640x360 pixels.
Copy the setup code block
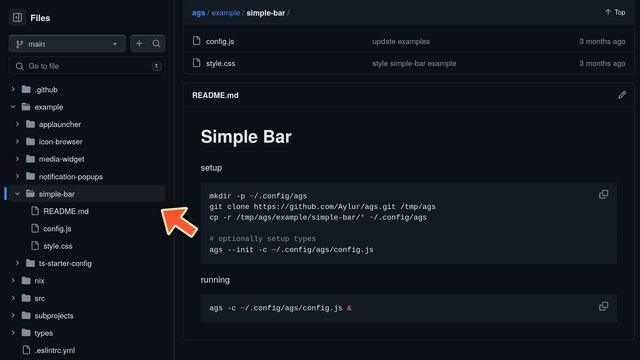click(603, 195)
